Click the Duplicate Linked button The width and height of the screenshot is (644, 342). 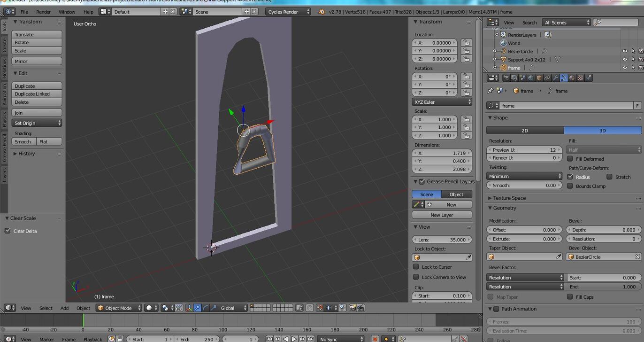pos(37,94)
